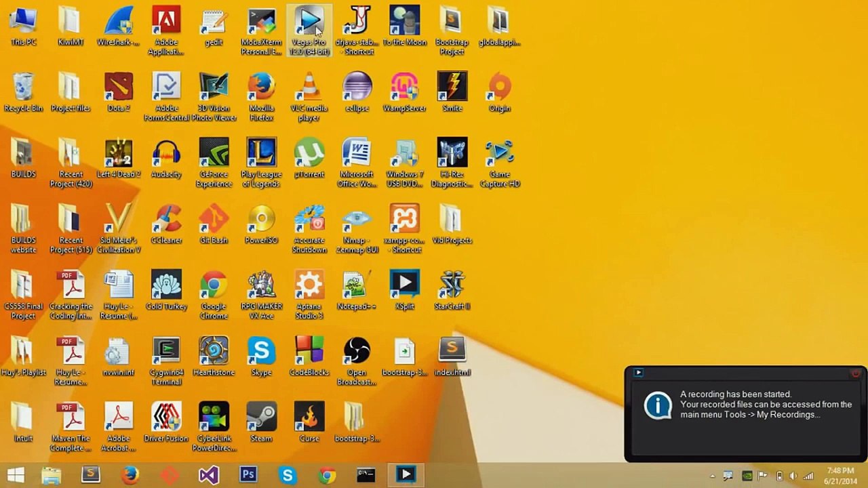Launch Wireshark from the desktop
The width and height of the screenshot is (868, 488).
[119, 27]
